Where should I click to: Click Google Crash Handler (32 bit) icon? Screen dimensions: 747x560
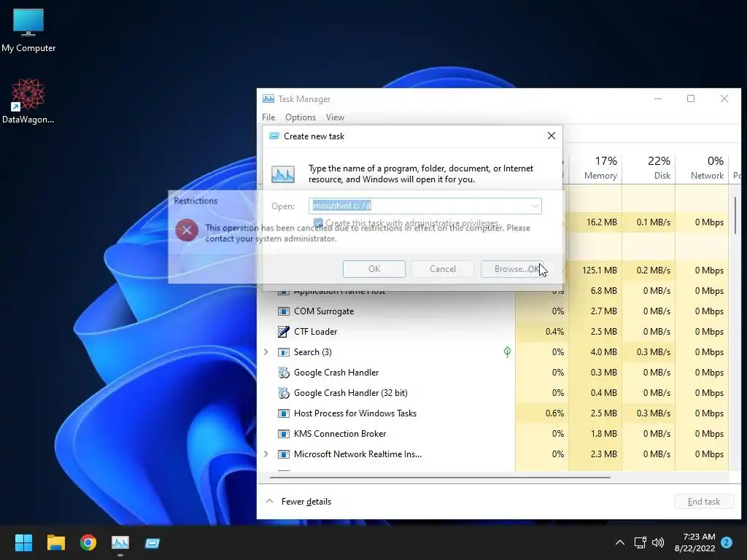[284, 393]
